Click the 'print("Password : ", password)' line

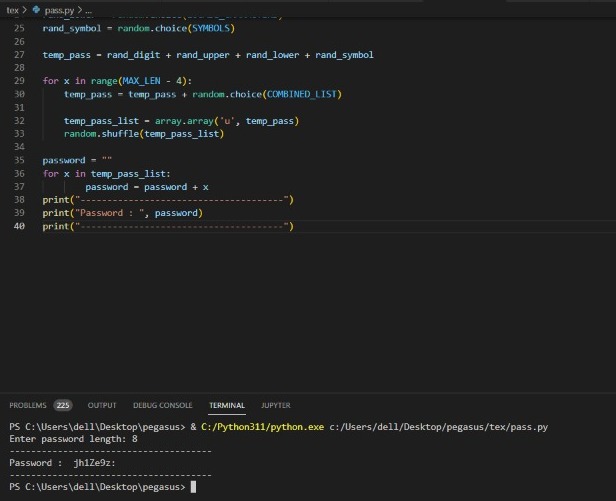click(123, 213)
